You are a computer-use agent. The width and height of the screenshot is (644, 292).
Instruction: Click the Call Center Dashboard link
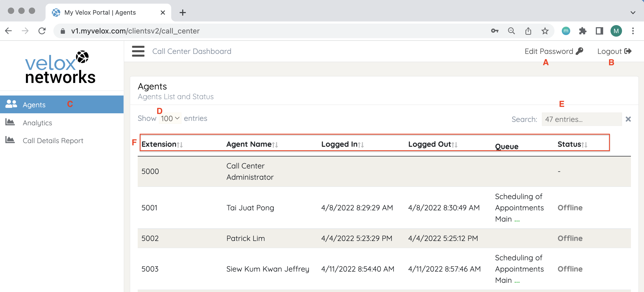tap(192, 51)
